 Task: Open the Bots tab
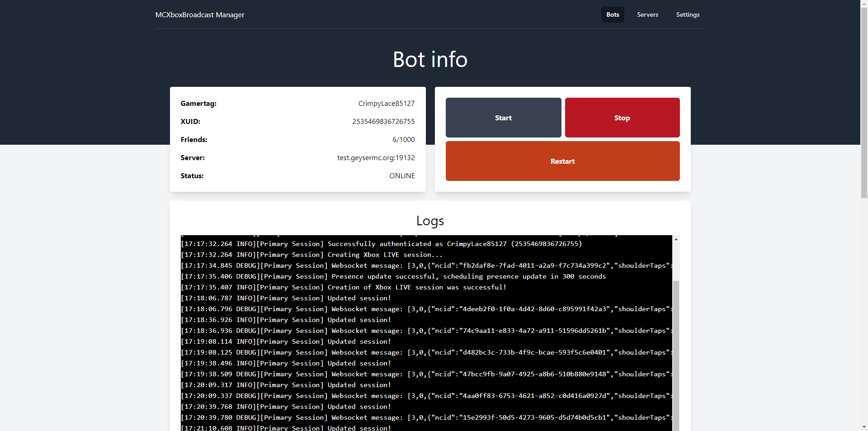613,14
